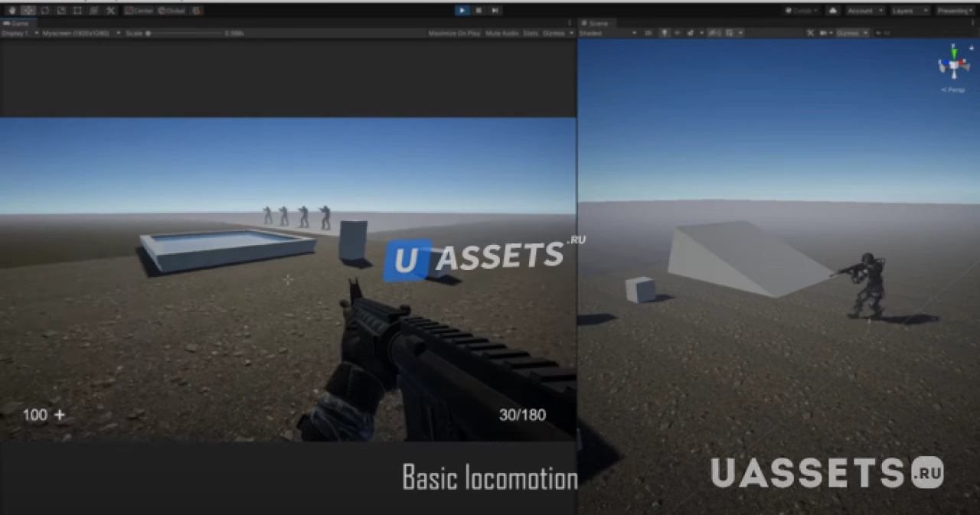Select the Scale tool
This screenshot has height=515, width=980.
coord(61,11)
